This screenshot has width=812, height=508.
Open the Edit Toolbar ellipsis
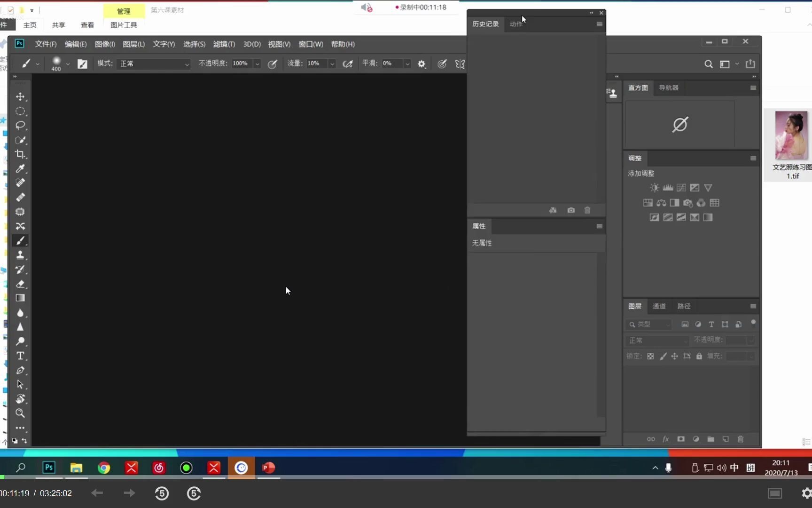(20, 428)
